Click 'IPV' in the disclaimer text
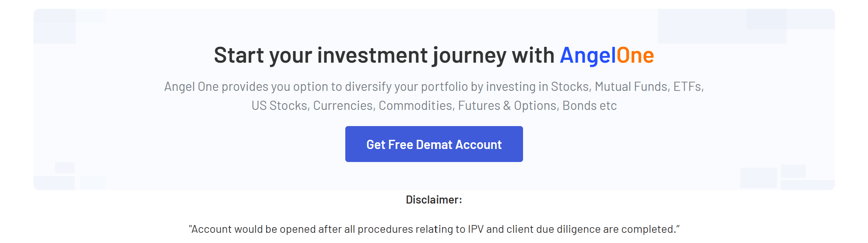The width and height of the screenshot is (868, 243). [476, 229]
